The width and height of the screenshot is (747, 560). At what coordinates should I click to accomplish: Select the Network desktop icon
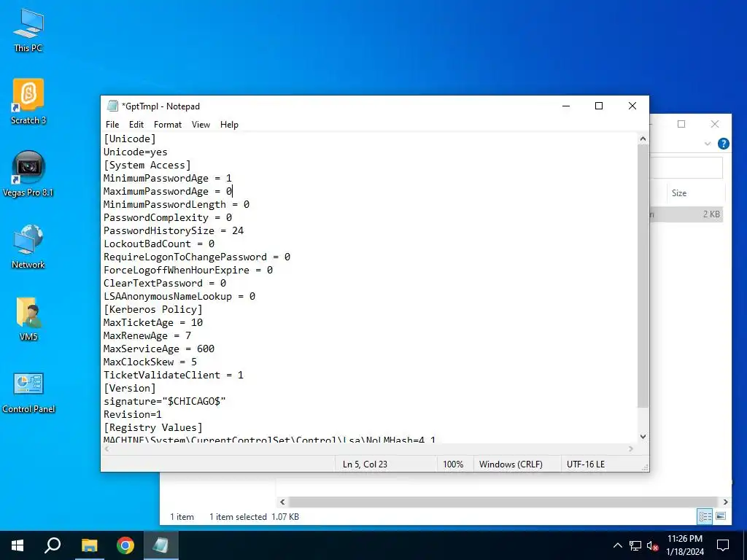(28, 246)
